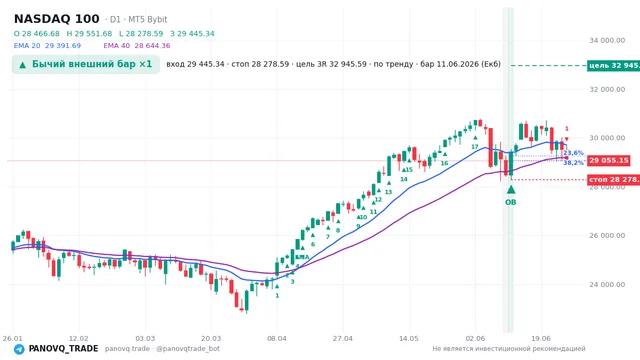Click the green signal number 12 marker

(378, 200)
